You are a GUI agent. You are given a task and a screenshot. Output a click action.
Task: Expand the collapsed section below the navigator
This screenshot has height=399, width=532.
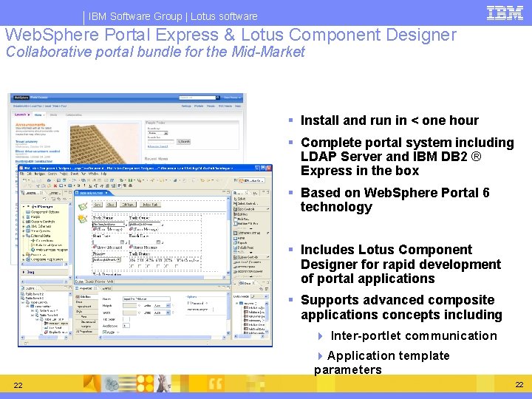pyautogui.click(x=24, y=272)
